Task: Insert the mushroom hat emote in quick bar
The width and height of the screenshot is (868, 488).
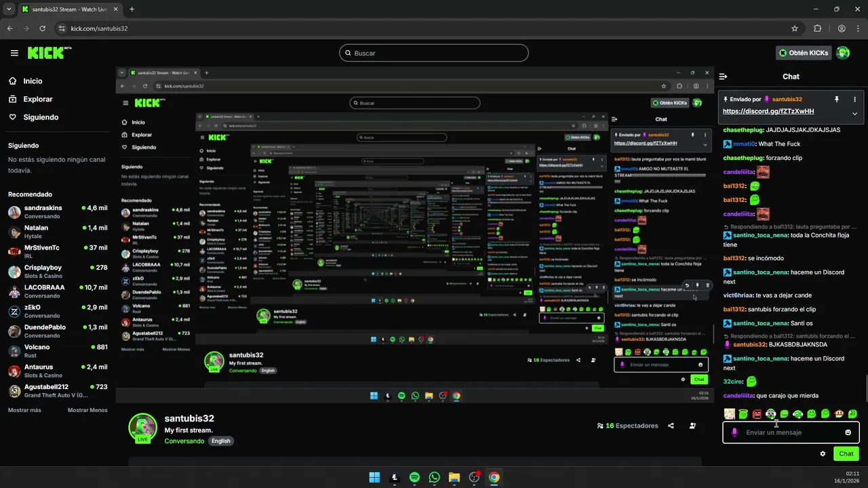Action: coord(839,413)
